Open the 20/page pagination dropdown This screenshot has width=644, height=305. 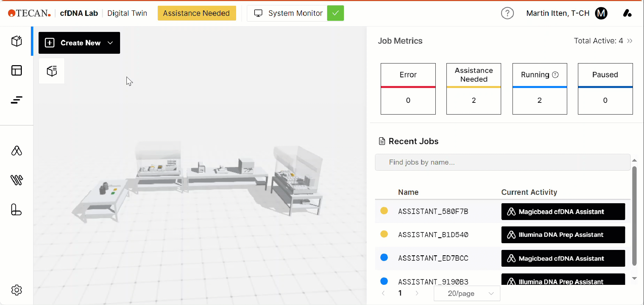(467, 293)
